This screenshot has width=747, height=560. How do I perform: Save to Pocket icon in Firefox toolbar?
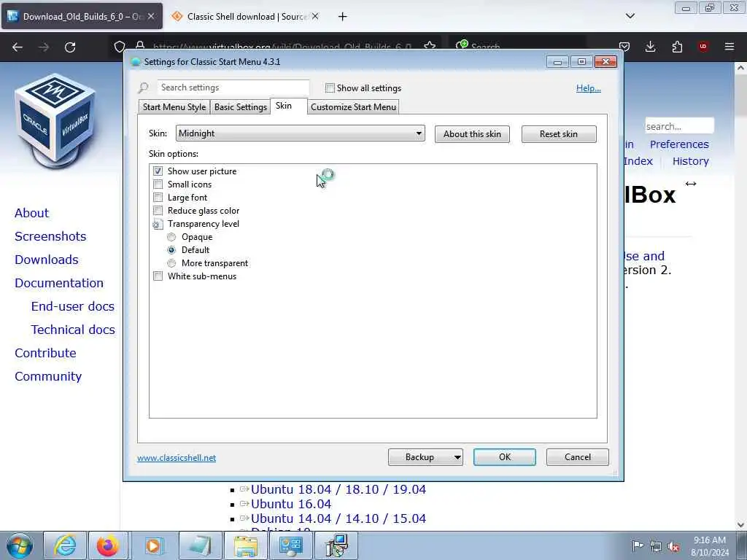624,47
